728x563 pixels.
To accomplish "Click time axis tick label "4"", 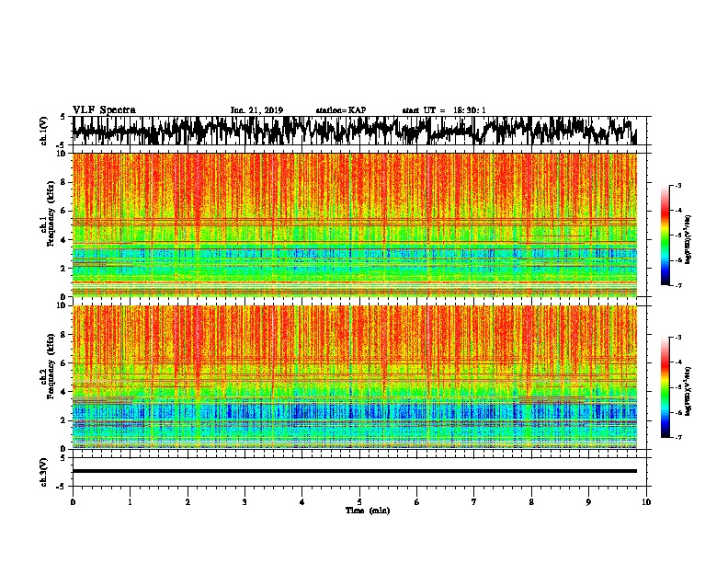I will tap(302, 502).
